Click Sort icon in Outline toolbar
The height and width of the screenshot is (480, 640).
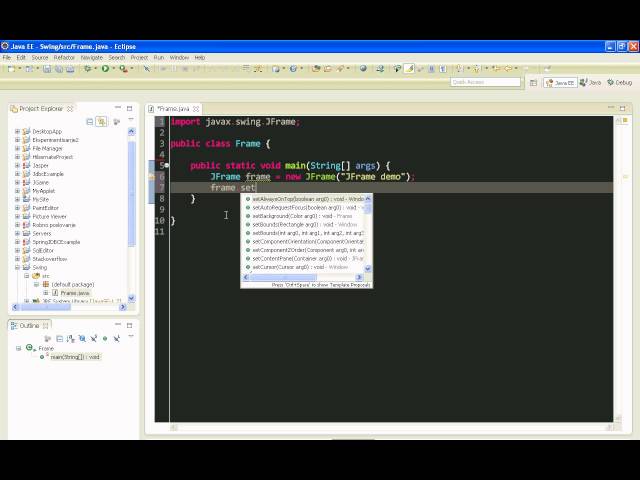(x=71, y=339)
